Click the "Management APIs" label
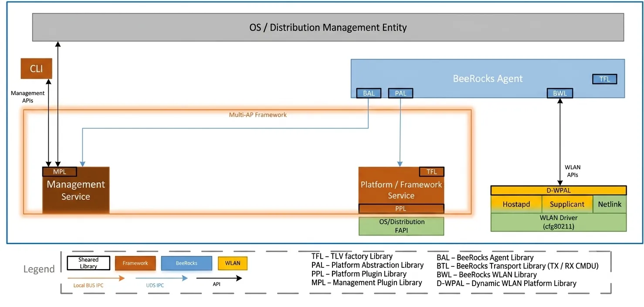 (x=27, y=96)
